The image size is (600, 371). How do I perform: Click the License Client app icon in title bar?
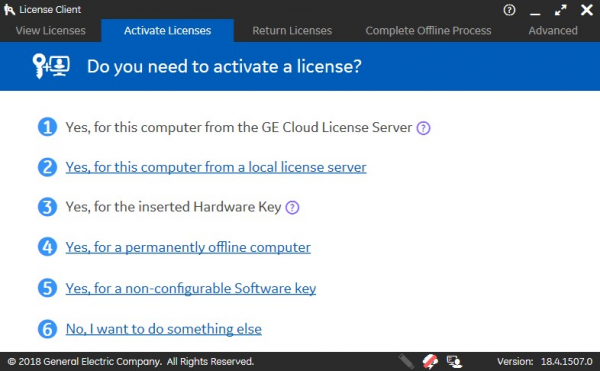[9, 10]
